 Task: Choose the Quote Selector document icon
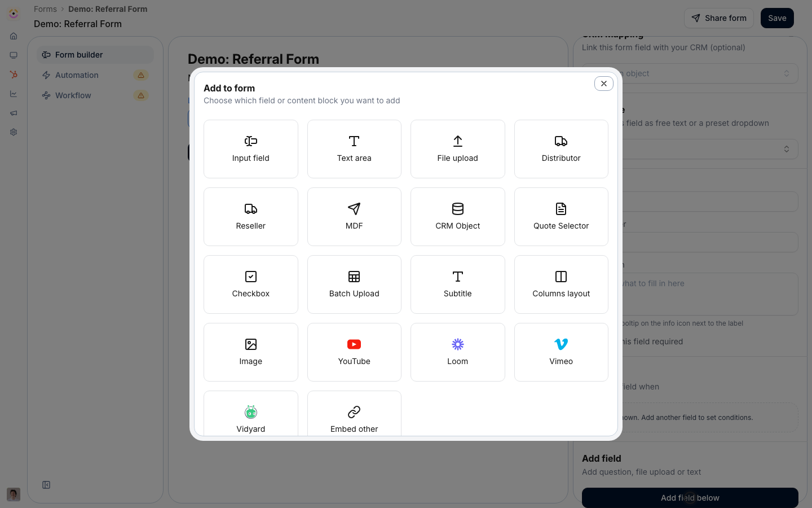coord(561,209)
